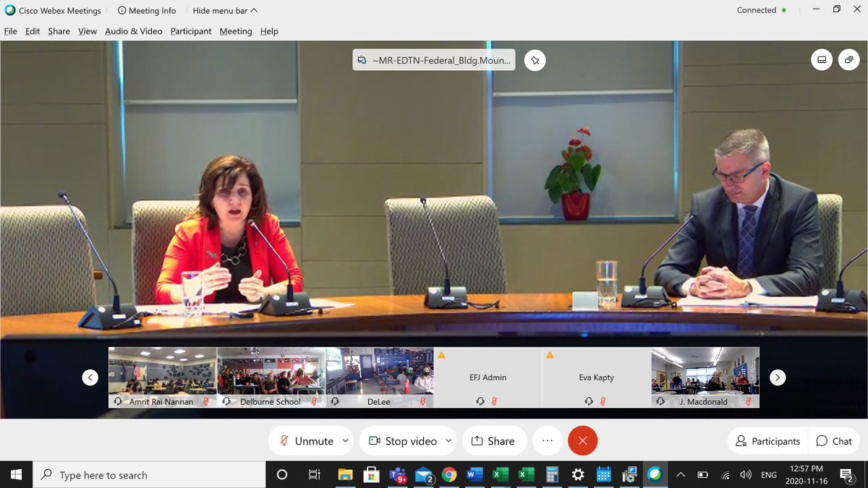Open video options arrow beside Stop video
Screen dimensions: 868x488
[449, 441]
